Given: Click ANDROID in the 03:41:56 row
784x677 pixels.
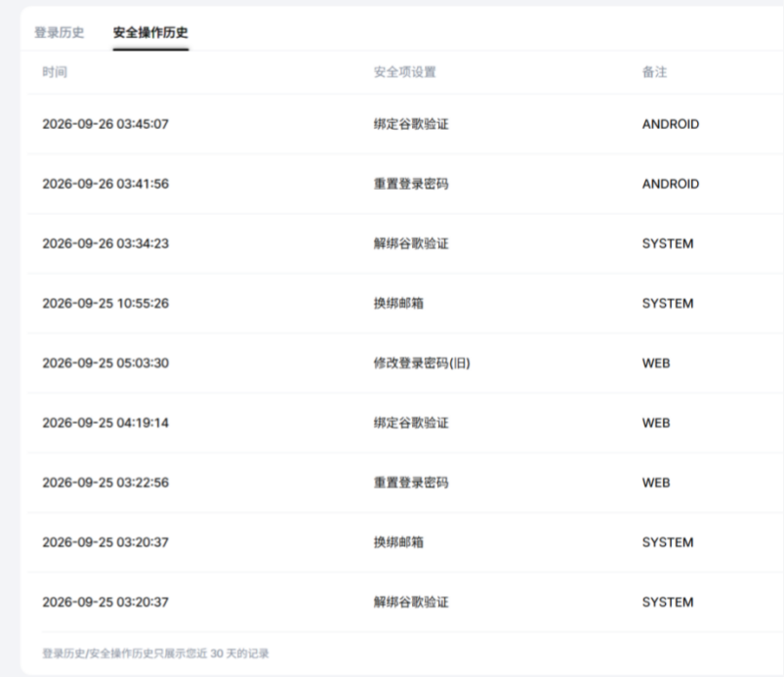Looking at the screenshot, I should click(x=671, y=184).
